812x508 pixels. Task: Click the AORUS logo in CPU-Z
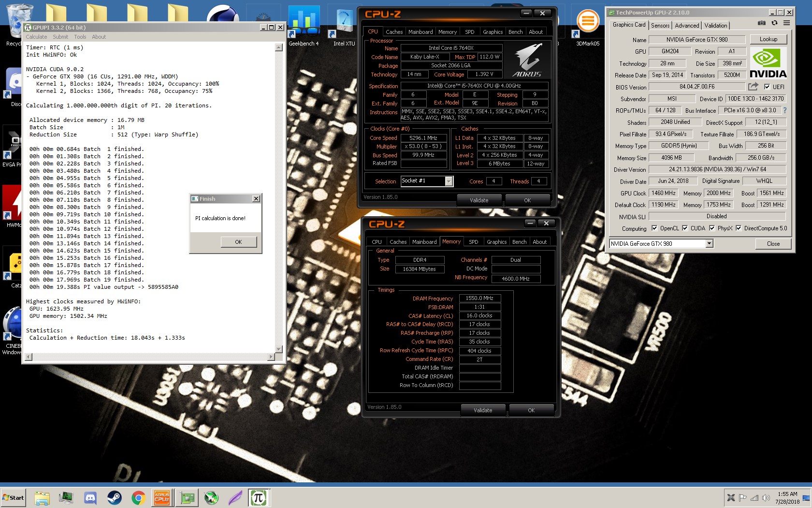click(x=527, y=61)
